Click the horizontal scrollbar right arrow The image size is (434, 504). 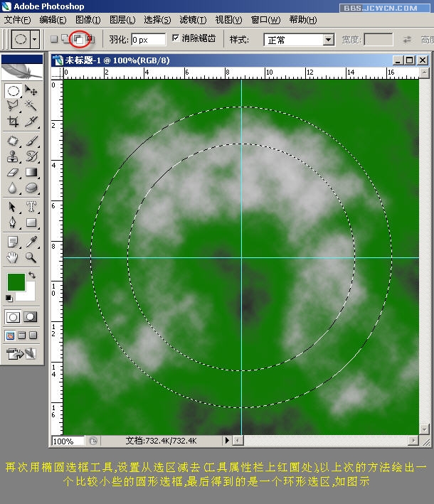(x=413, y=440)
